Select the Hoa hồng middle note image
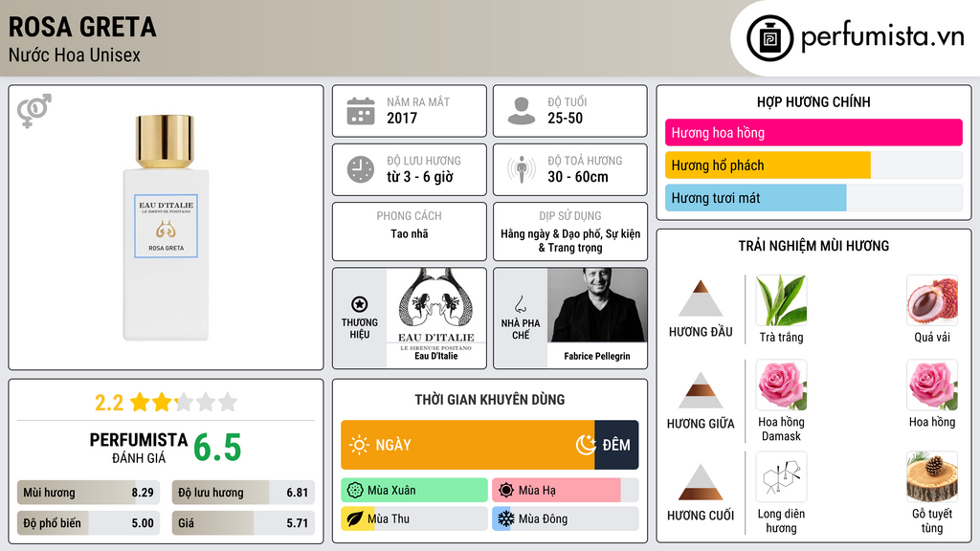980x551 pixels. click(x=932, y=385)
